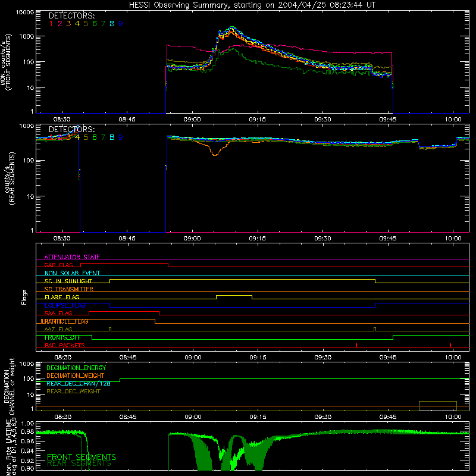Viewport: 476px width, 476px height.
Task: Click the 0.92 tick on livetime axis
Action: [27, 461]
